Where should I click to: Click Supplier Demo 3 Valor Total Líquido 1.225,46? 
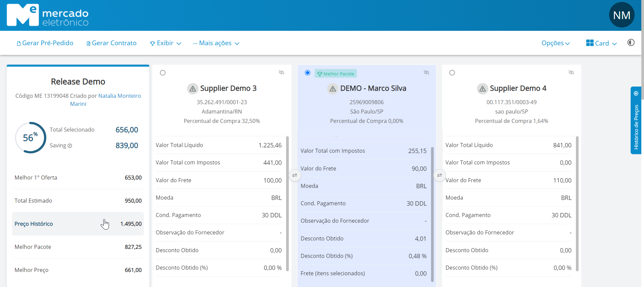click(270, 145)
